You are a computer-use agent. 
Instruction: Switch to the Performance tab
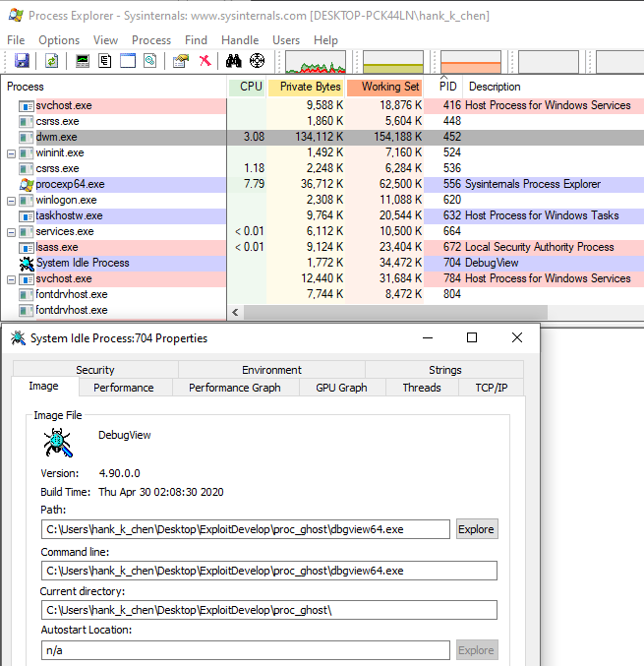(x=124, y=388)
